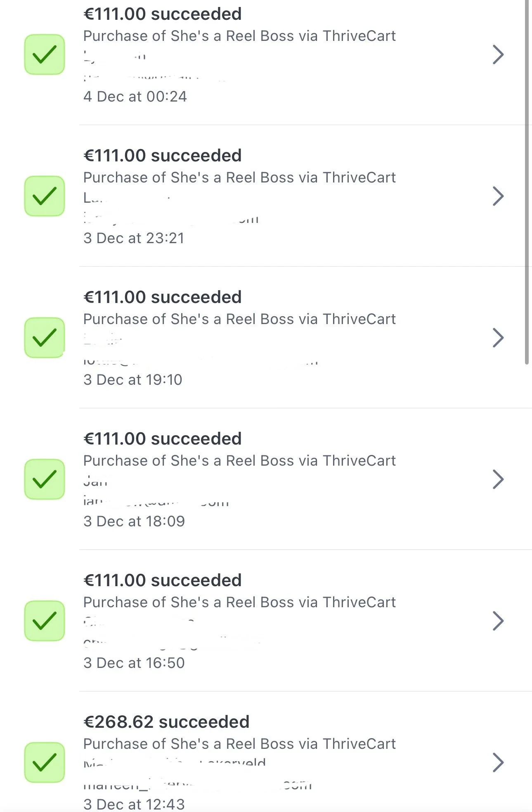Expand details chevron for 4 Dec 00:24 payment
Image resolution: width=532 pixels, height=812 pixels.
[x=498, y=54]
